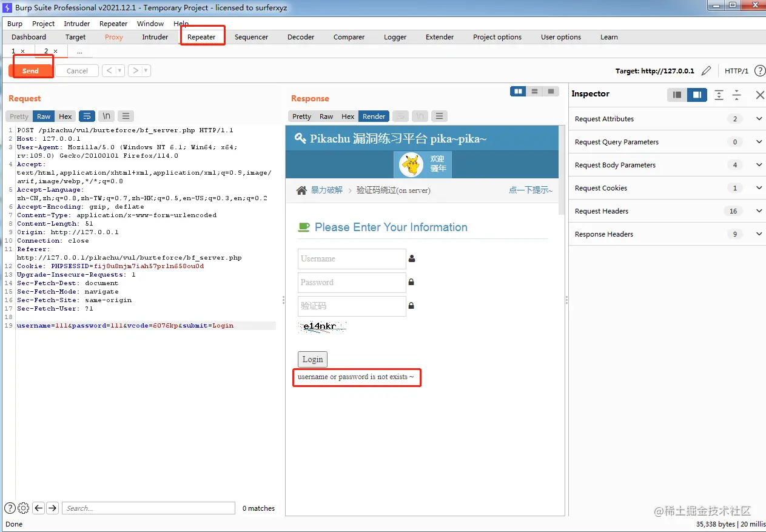Viewport: 766px width, 532px height.
Task: Collapse all Inspector sections
Action: pos(737,95)
